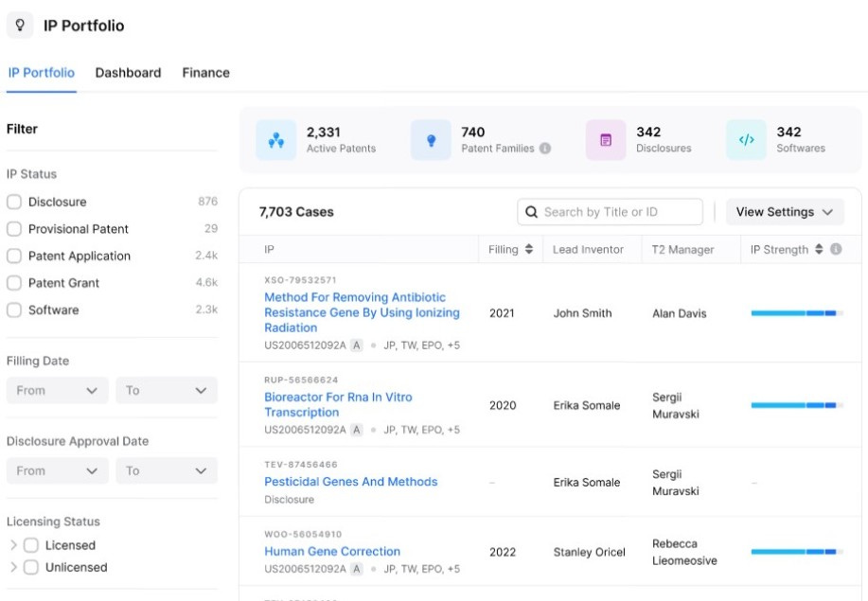The width and height of the screenshot is (868, 601).
Task: Click the Softwares code brackets icon
Action: [746, 140]
